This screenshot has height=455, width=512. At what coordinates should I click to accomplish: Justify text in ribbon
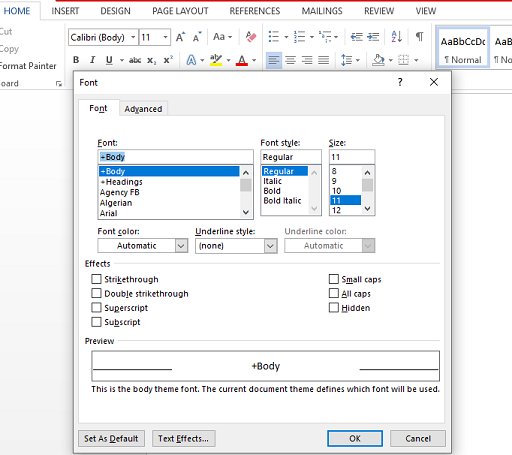[323, 60]
